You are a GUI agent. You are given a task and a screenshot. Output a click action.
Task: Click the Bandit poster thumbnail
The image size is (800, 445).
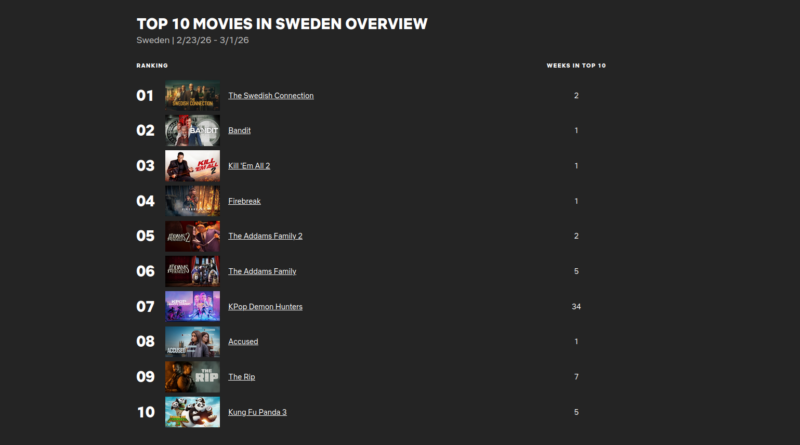pos(192,131)
